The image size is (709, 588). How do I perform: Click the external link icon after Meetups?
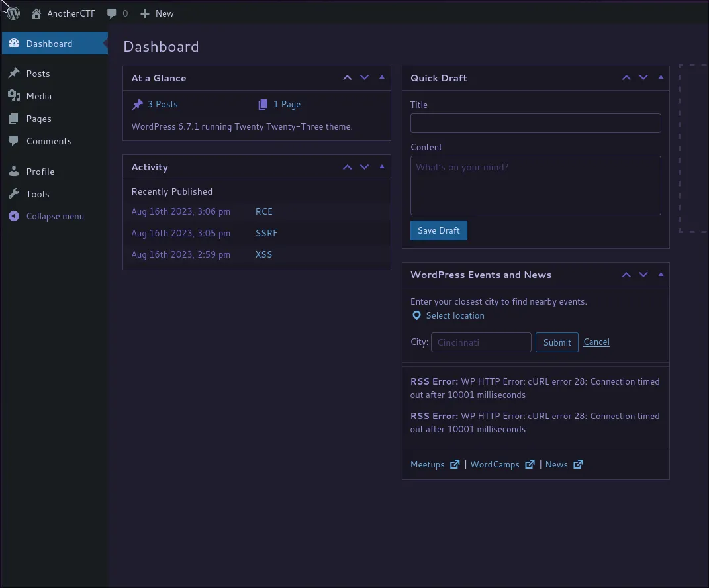[x=455, y=465]
